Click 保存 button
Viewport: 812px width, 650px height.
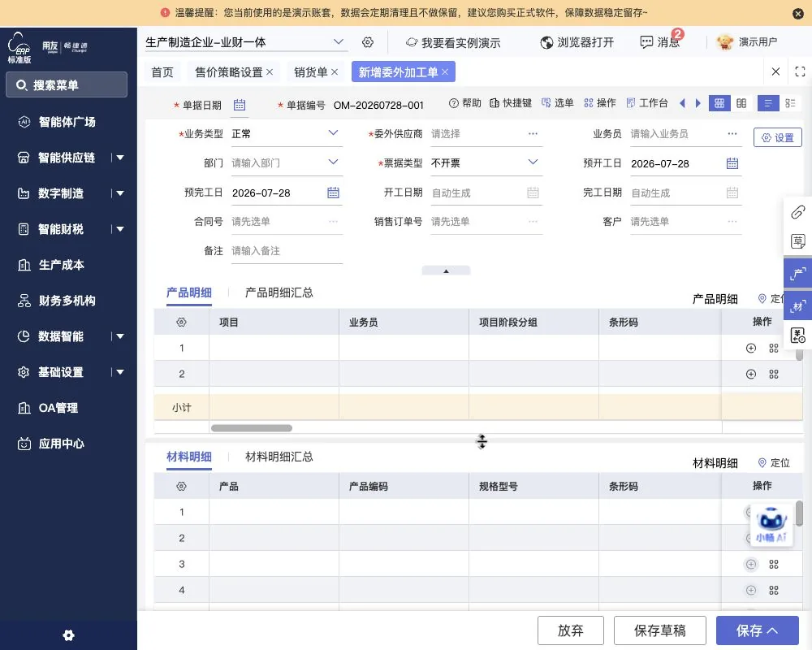(757, 630)
